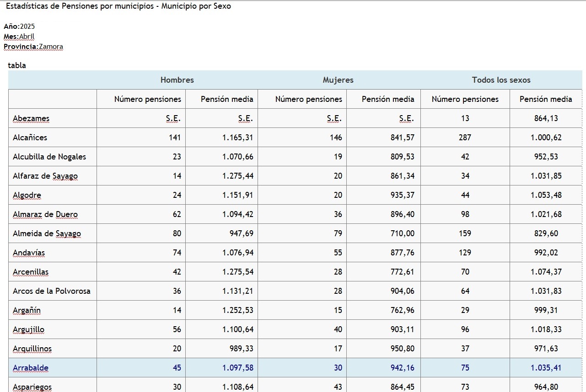This screenshot has height=392, width=586.
Task: Click Pensión media header under Todos los sexos
Action: pos(545,99)
